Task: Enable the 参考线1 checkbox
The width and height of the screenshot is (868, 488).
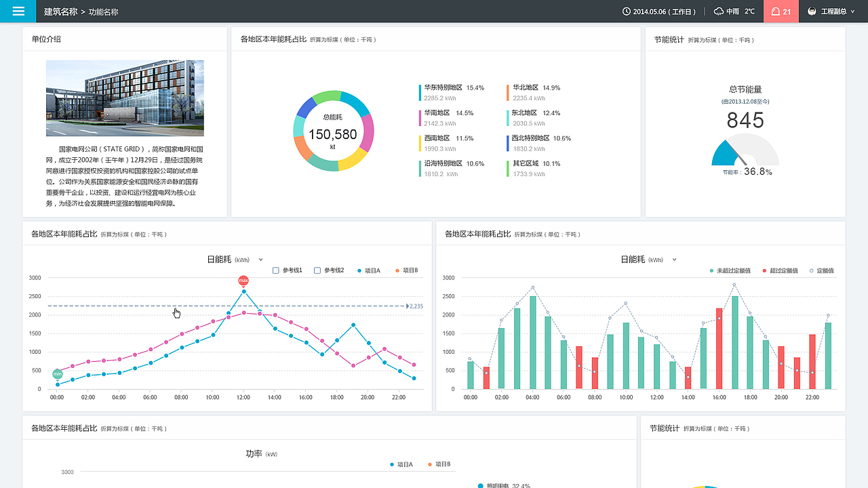Action: 276,270
